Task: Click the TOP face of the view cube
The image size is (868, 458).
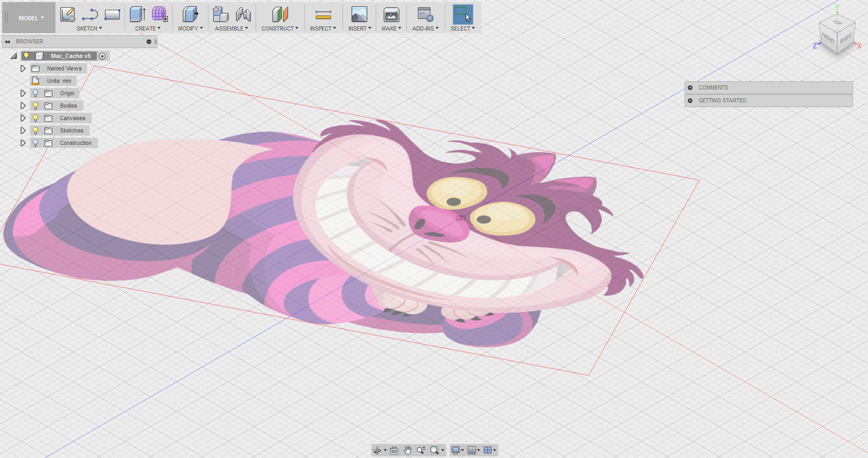Action: 837,22
